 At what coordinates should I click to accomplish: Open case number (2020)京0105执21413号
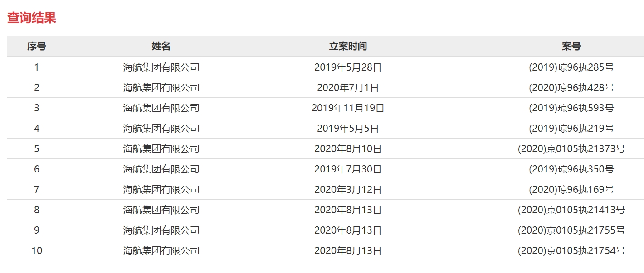571,210
